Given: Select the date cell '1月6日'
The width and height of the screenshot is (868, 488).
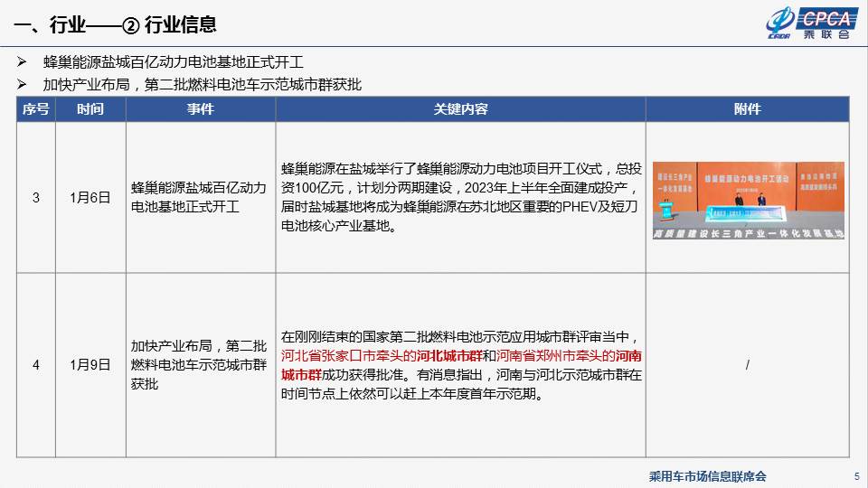Looking at the screenshot, I should 90,198.
